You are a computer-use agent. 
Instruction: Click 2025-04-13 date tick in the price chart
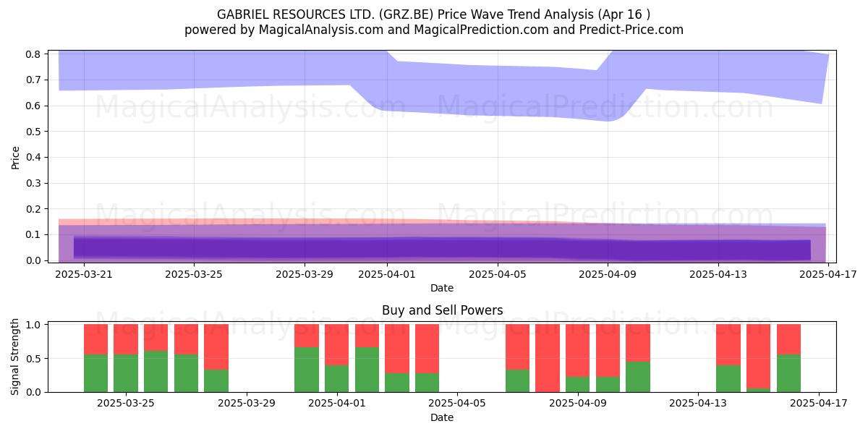tap(718, 274)
